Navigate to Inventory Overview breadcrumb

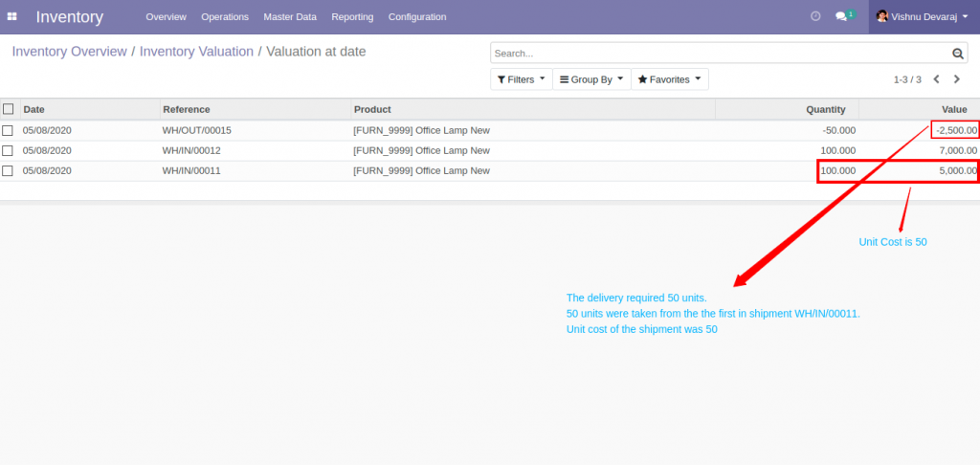click(x=69, y=52)
